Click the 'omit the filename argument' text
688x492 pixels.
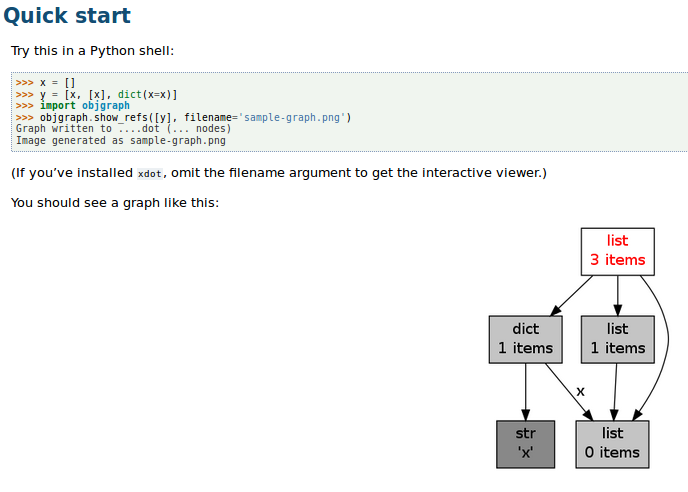tap(254, 173)
